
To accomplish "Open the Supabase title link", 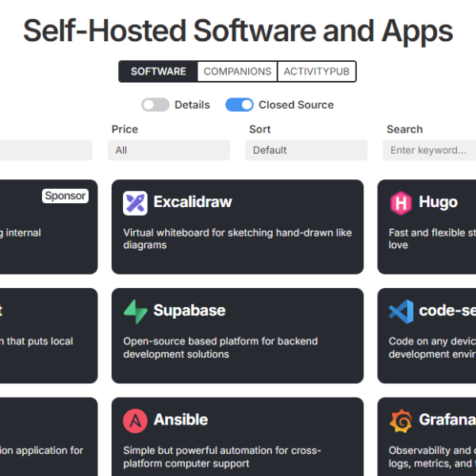I will pos(190,310).
